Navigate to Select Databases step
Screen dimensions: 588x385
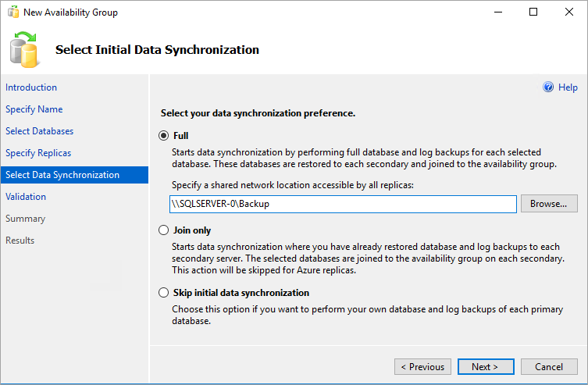point(40,131)
